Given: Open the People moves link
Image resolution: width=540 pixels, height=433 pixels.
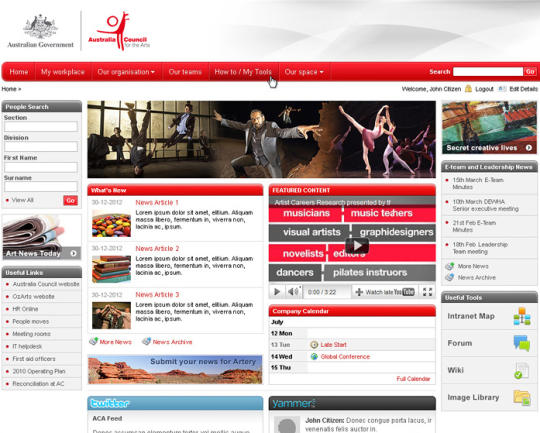Looking at the screenshot, I should point(31,321).
